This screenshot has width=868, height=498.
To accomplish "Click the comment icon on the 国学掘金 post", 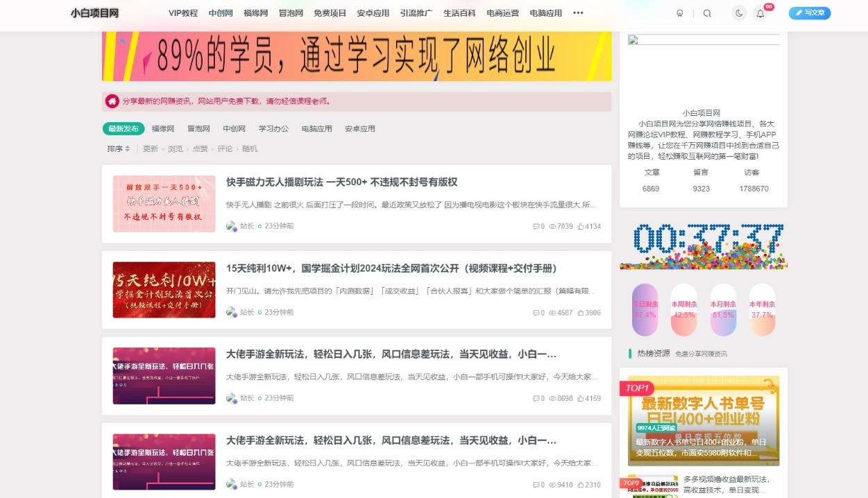I will 536,313.
